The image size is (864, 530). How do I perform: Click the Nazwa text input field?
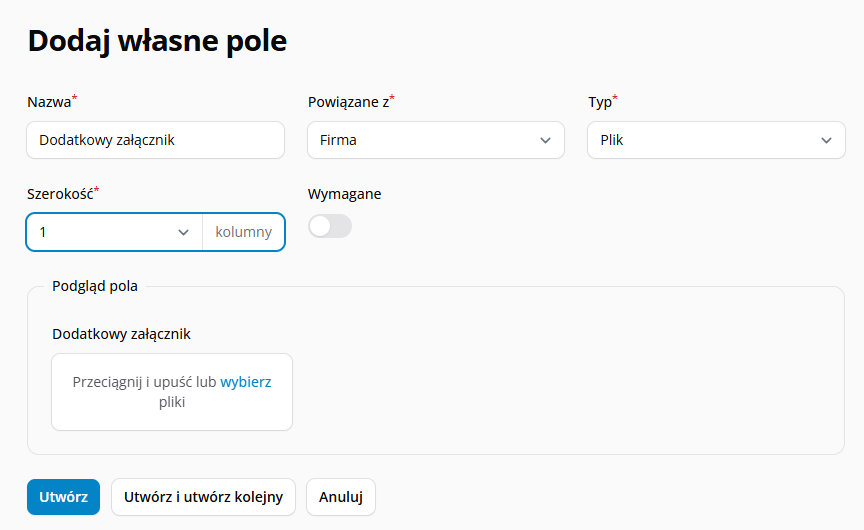click(x=155, y=140)
